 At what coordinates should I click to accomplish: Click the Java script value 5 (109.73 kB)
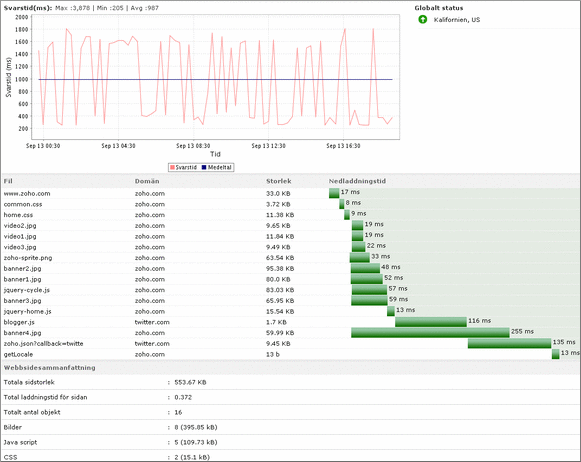pyautogui.click(x=196, y=442)
